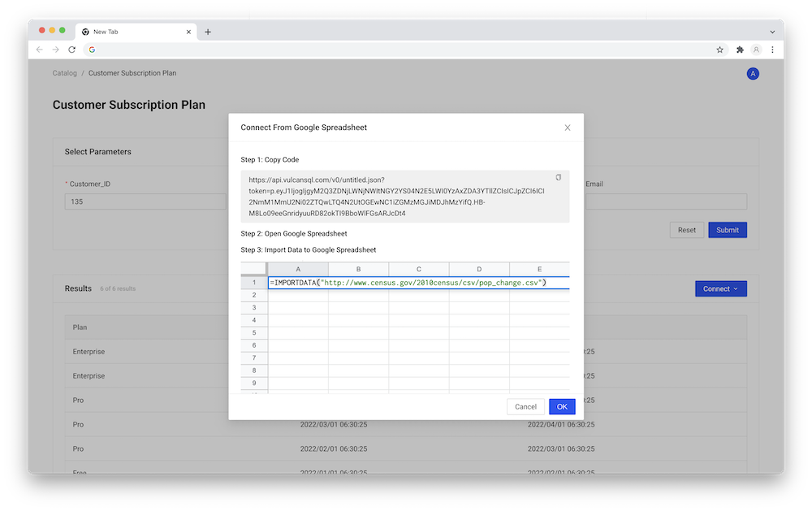Open the Chrome profile icon
Viewport: 812px width, 511px height.
(756, 50)
